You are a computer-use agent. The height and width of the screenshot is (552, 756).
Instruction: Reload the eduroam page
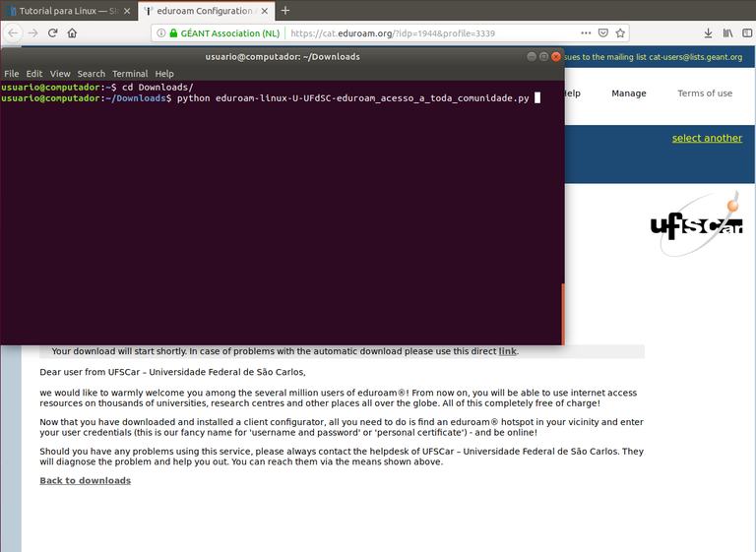(x=52, y=32)
